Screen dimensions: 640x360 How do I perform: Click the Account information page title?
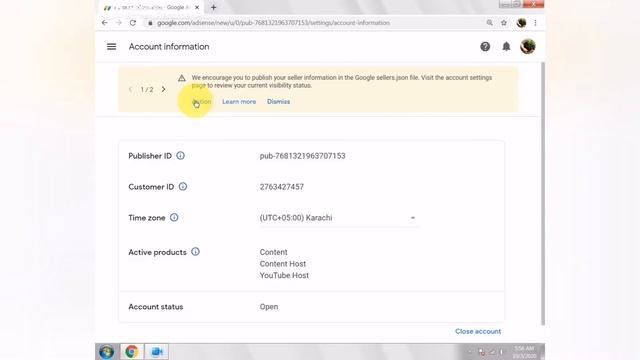(169, 47)
